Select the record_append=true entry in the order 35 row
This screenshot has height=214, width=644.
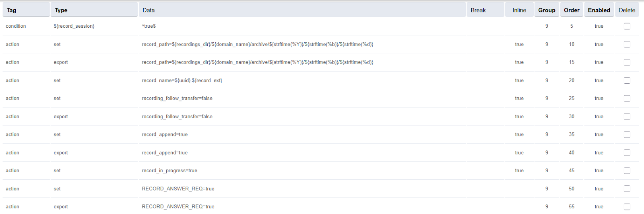(165, 134)
